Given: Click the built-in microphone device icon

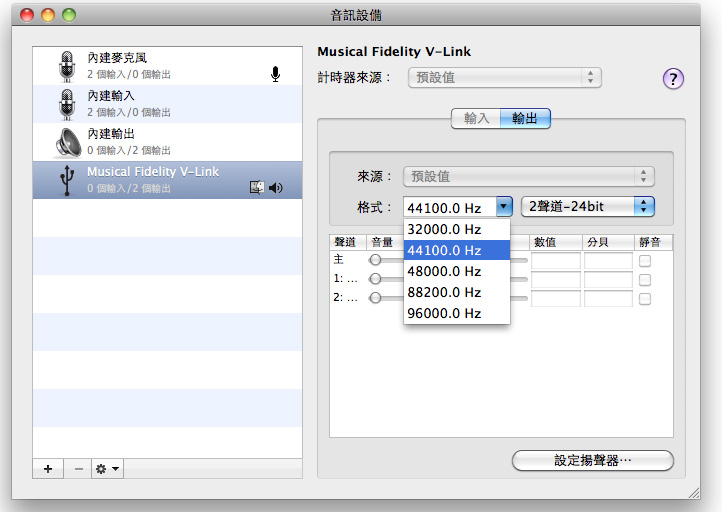Looking at the screenshot, I should (x=67, y=66).
